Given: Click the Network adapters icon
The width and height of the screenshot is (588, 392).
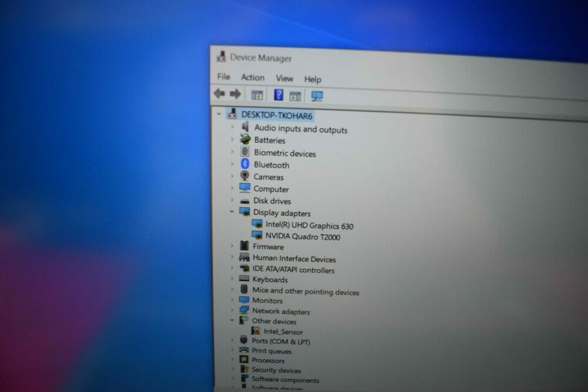Looking at the screenshot, I should pyautogui.click(x=244, y=310).
